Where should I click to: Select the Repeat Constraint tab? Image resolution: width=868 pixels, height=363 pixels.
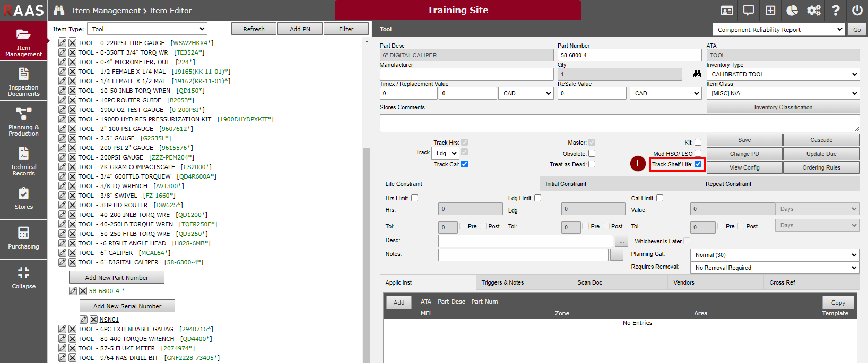click(x=728, y=184)
